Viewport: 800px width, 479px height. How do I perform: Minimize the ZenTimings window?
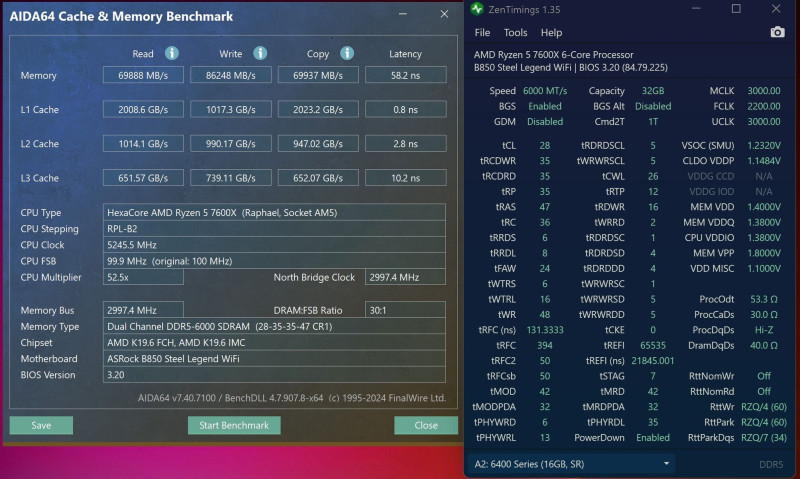(x=696, y=9)
